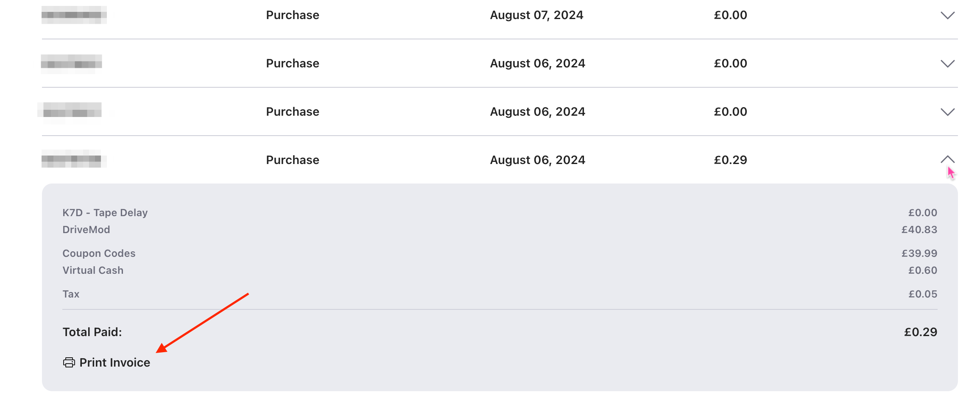
Task: Click the August 07, 2024 date
Action: coord(536,15)
